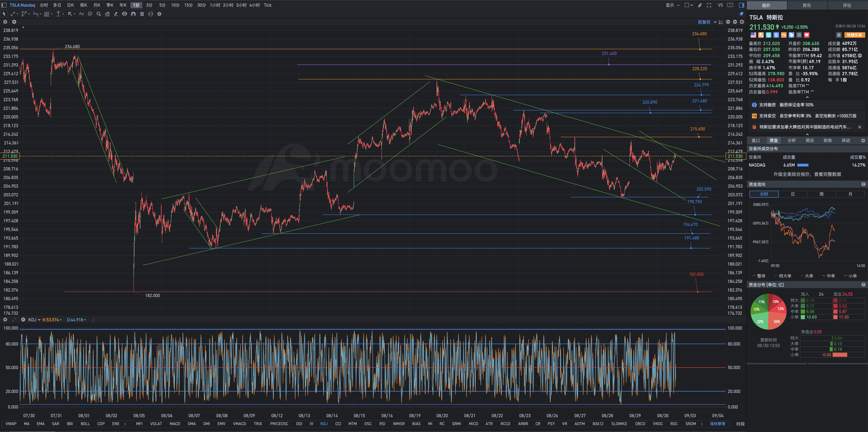Viewport: 868px width, 432px height.
Task: Select the 月 capital flow period
Action: click(850, 194)
